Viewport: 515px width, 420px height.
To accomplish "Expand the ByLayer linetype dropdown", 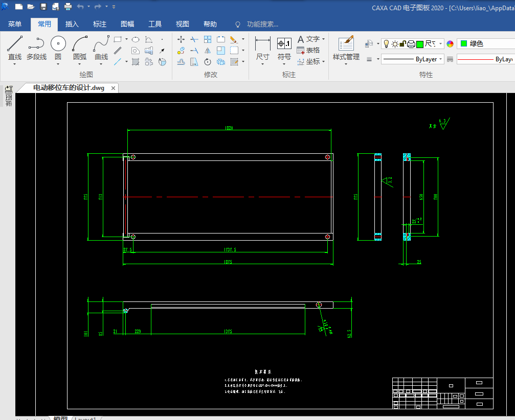I will click(441, 59).
